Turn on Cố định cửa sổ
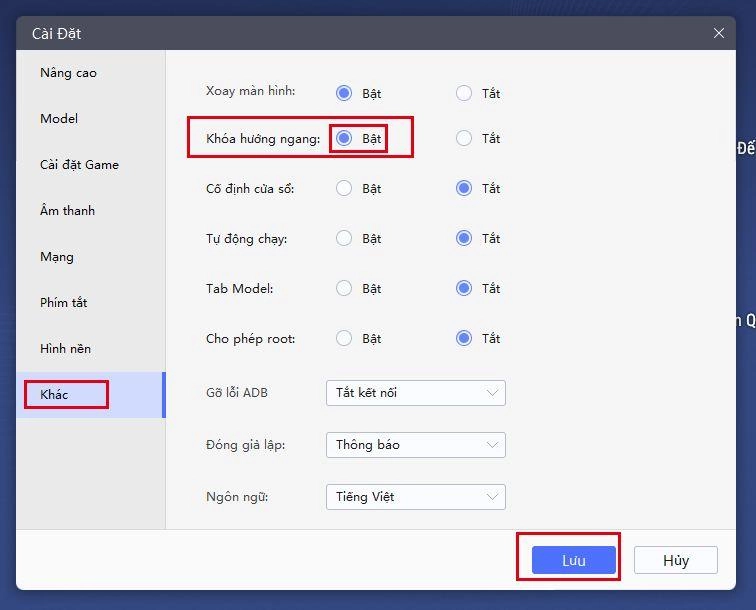Image resolution: width=756 pixels, height=610 pixels. coord(344,188)
